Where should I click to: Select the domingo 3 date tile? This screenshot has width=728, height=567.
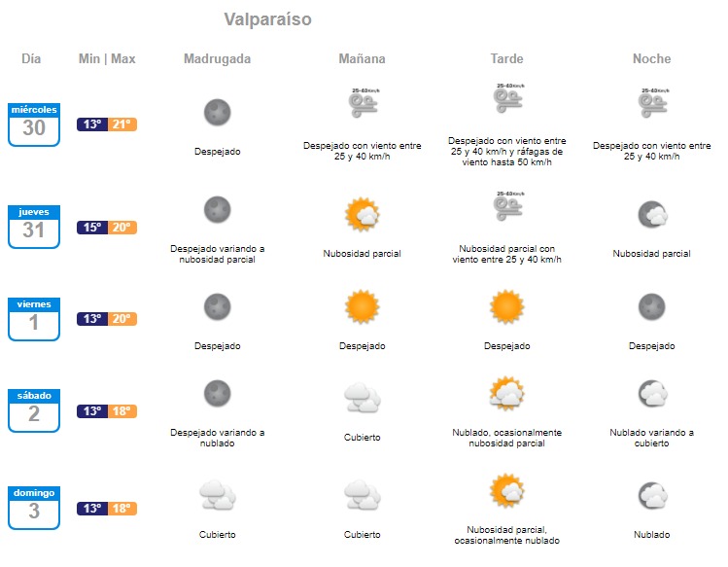point(34,507)
